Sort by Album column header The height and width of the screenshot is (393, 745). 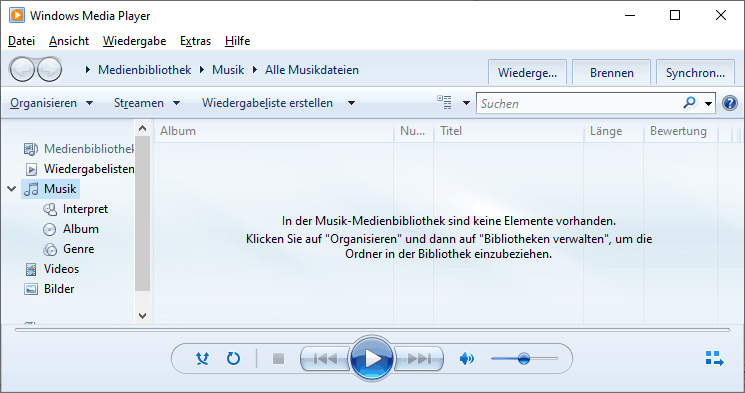pyautogui.click(x=274, y=131)
